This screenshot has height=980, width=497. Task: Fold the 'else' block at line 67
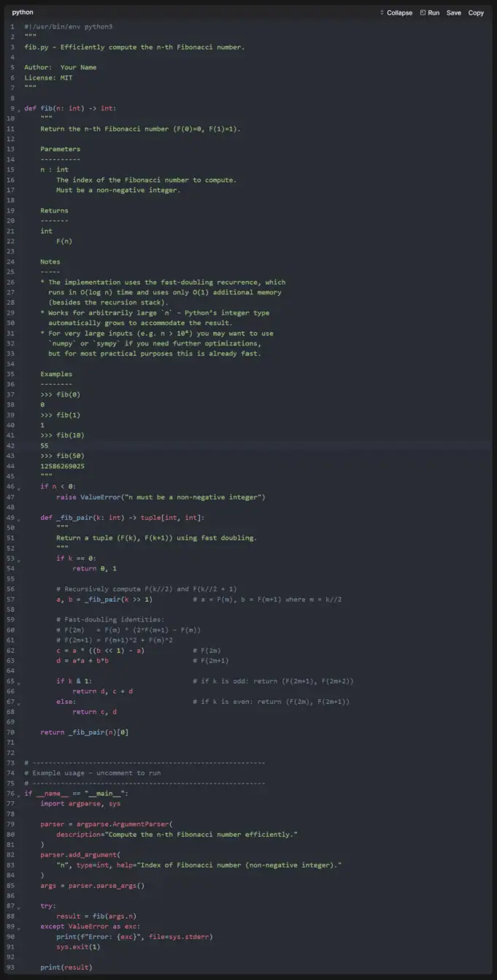19,702
